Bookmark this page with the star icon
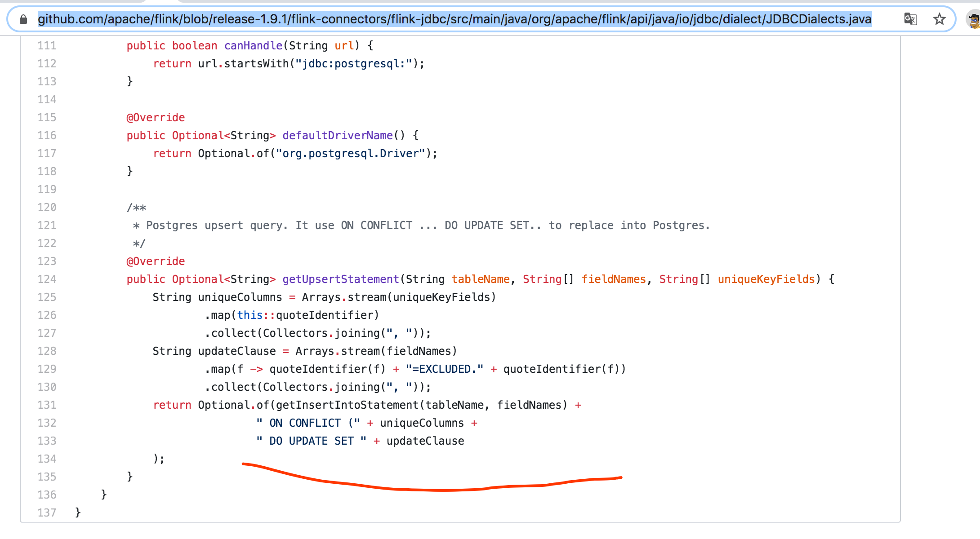Image resolution: width=980 pixels, height=539 pixels. click(939, 19)
